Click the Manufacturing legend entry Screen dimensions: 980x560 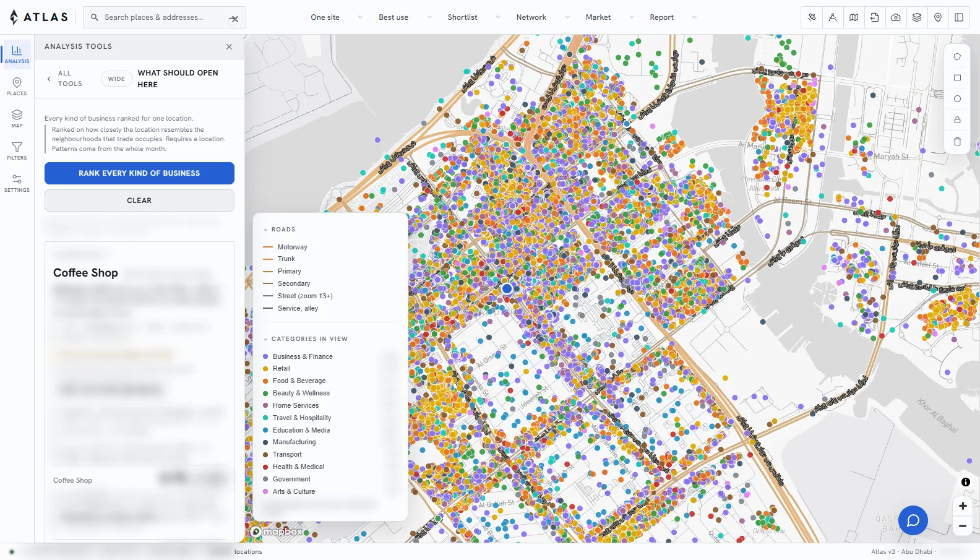(x=289, y=442)
